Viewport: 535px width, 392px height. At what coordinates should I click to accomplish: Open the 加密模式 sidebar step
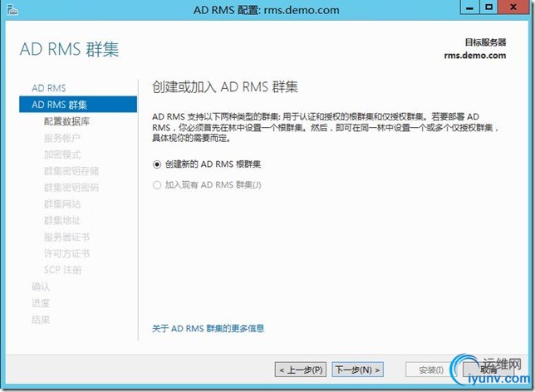pyautogui.click(x=62, y=154)
